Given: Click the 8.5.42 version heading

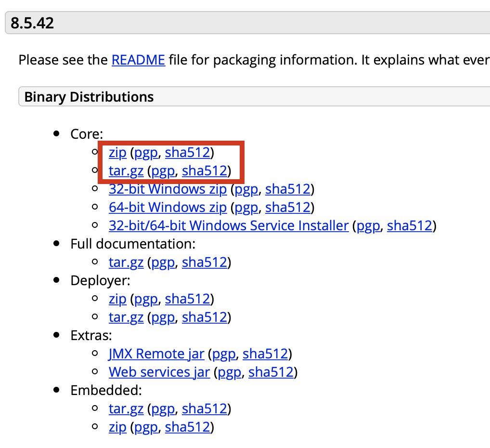Looking at the screenshot, I should [x=32, y=23].
